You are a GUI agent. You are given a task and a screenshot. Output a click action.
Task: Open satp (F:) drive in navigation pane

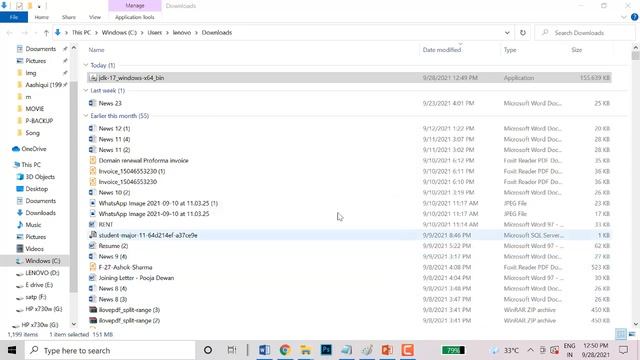coord(36,297)
